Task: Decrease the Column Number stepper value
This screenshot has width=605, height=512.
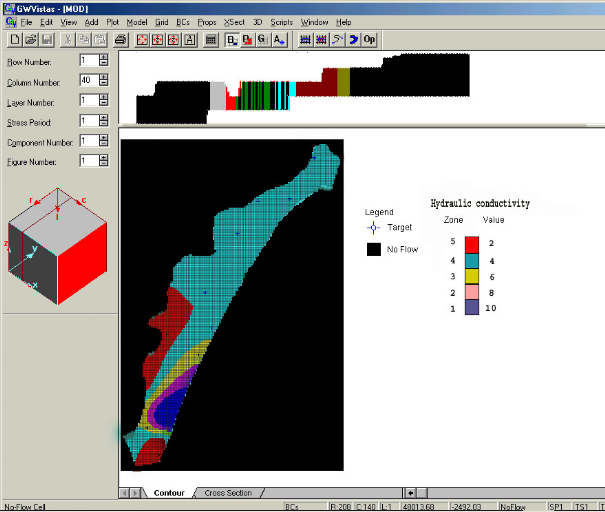Action: click(103, 84)
